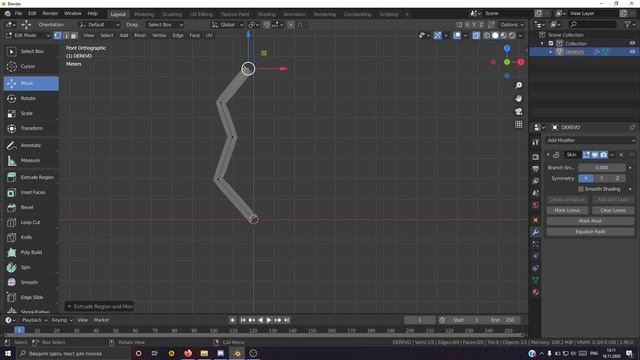Adjust the Branch Smoothing value field
Screen dimensions: 640x360
click(602, 168)
